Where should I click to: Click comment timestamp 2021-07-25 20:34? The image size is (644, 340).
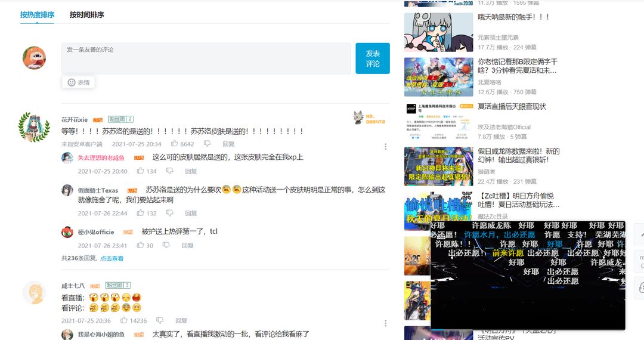[137, 144]
